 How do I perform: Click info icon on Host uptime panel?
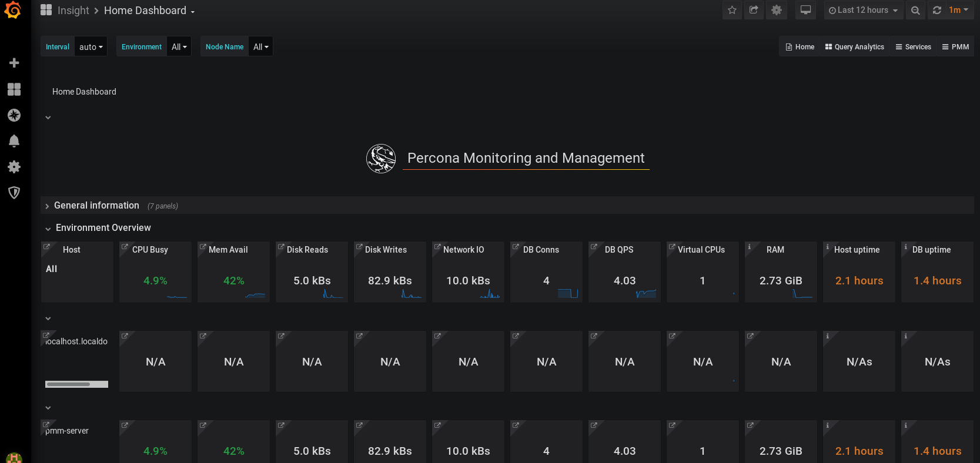point(827,247)
